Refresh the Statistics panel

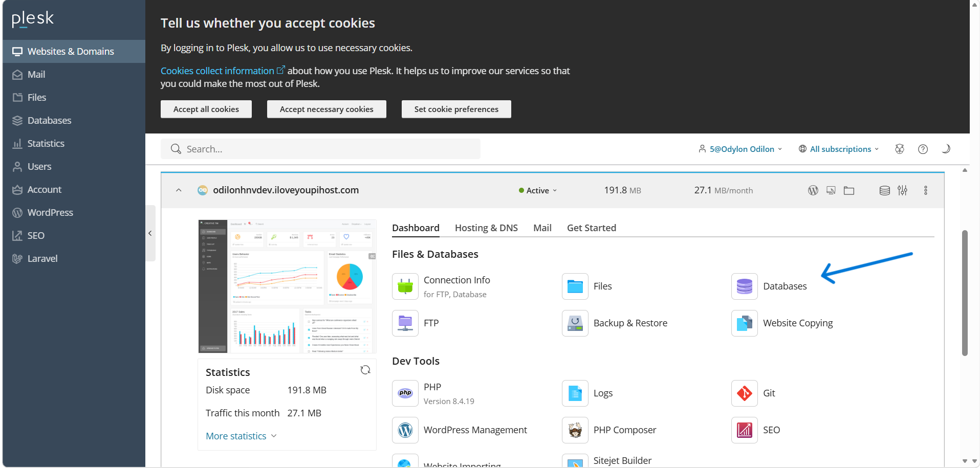pyautogui.click(x=365, y=370)
